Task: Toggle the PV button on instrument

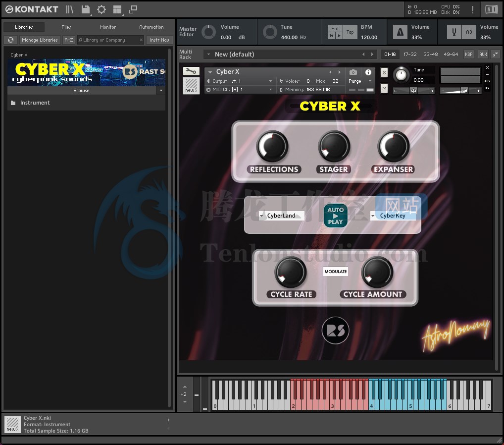Action: [x=487, y=88]
